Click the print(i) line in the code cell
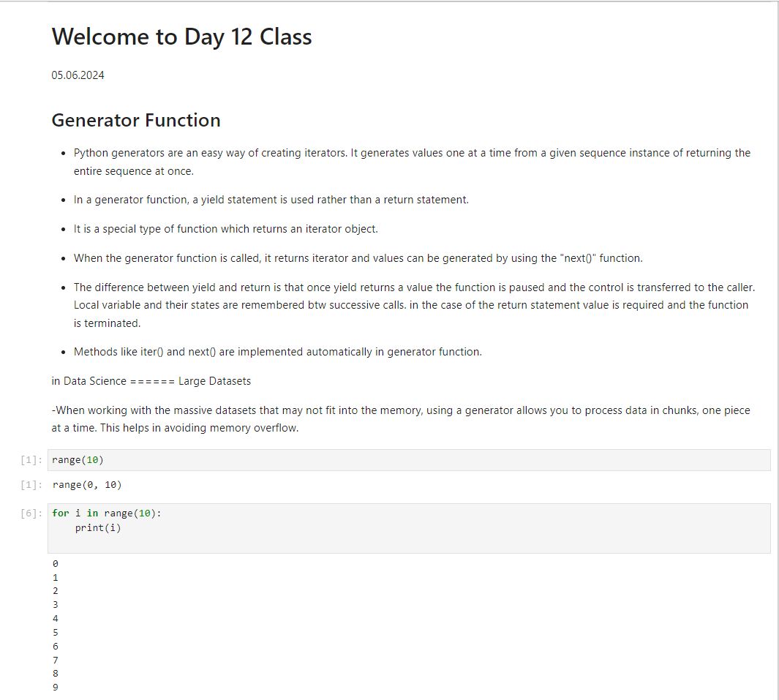This screenshot has height=700, width=779. [98, 527]
